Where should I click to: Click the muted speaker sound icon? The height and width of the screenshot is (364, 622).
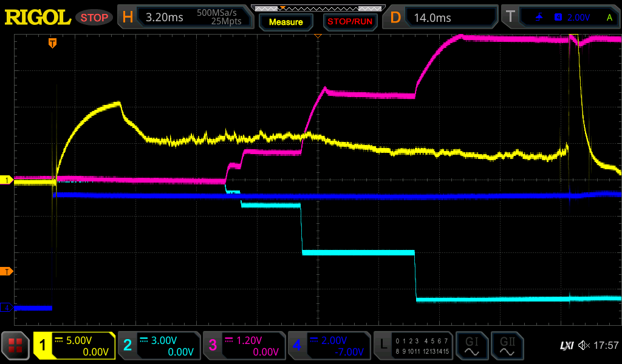pyautogui.click(x=584, y=346)
